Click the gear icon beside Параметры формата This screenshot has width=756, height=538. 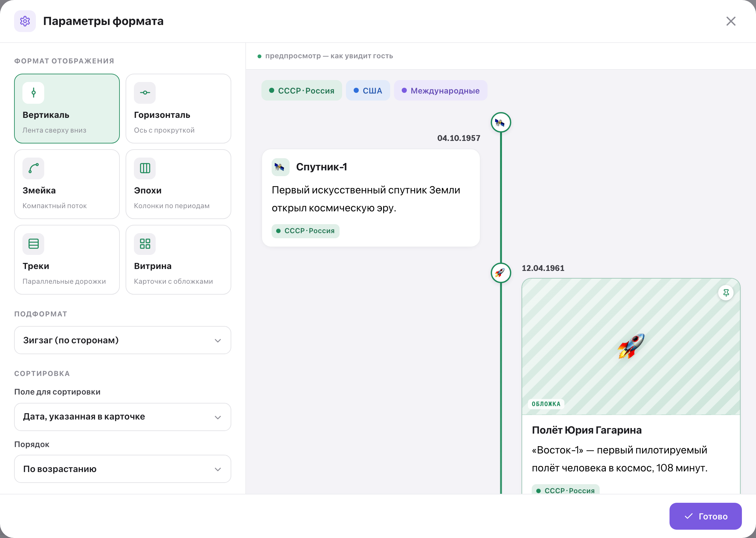pos(25,21)
